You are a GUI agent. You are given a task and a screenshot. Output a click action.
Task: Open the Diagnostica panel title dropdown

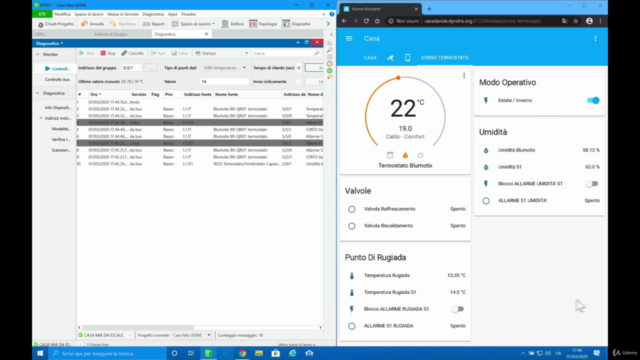pos(49,43)
